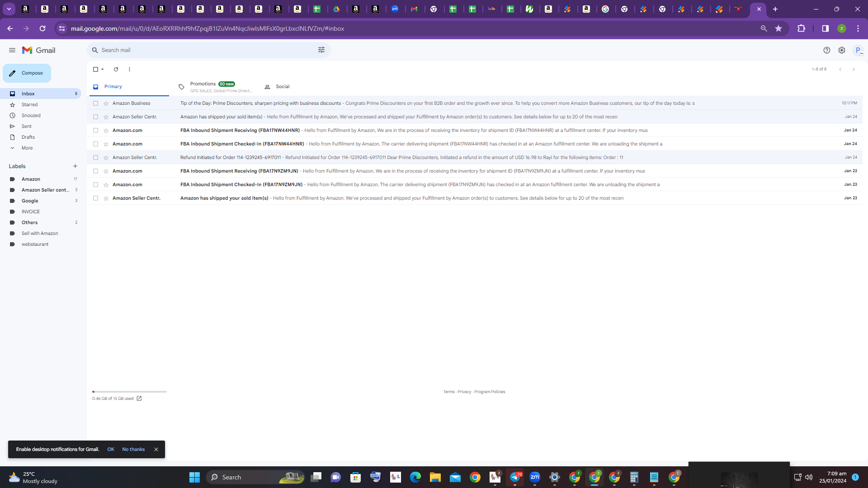The height and width of the screenshot is (488, 868).
Task: Open the Drafts folder
Action: coord(28,137)
